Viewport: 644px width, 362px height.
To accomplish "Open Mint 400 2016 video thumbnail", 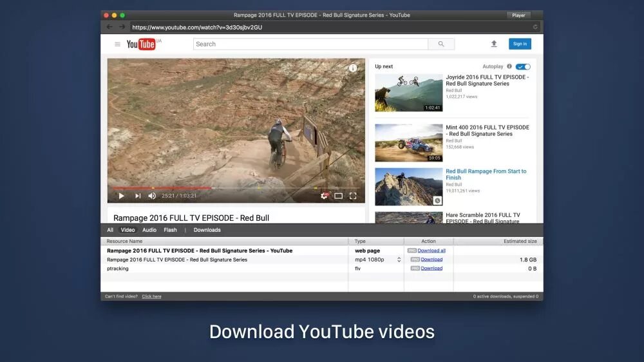I will pyautogui.click(x=409, y=143).
